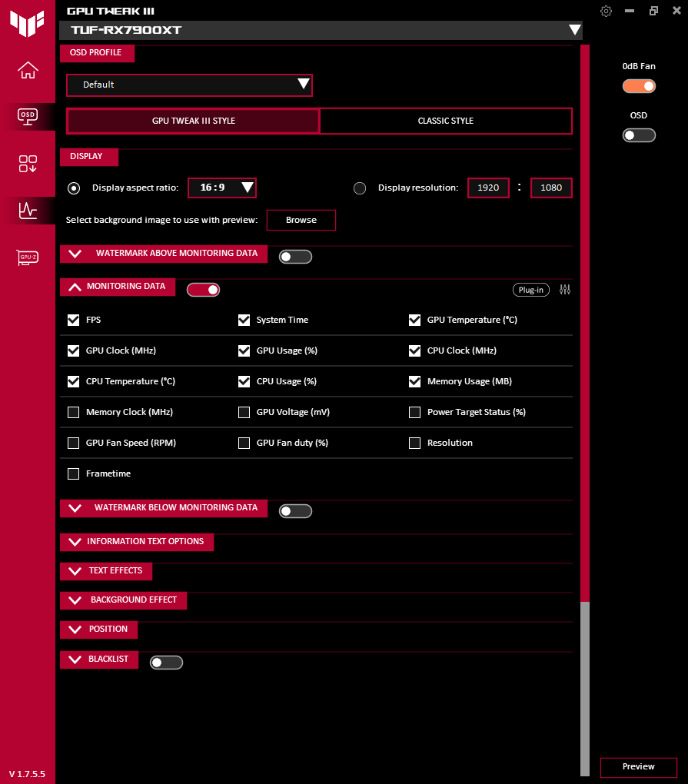This screenshot has height=784, width=688.
Task: Check GPU Fan duty (%) checkbox
Action: tap(244, 443)
